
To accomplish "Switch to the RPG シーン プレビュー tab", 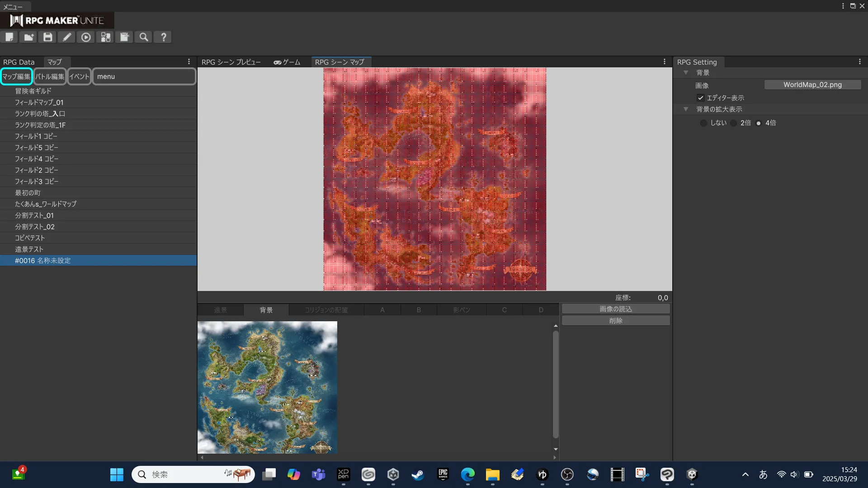I will [231, 62].
